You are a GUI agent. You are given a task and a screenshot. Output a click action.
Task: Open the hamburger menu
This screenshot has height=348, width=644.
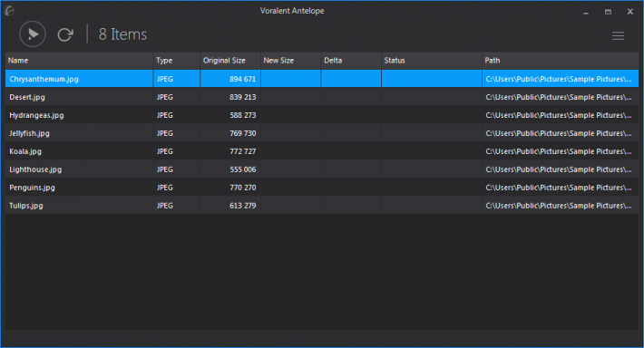pos(618,35)
